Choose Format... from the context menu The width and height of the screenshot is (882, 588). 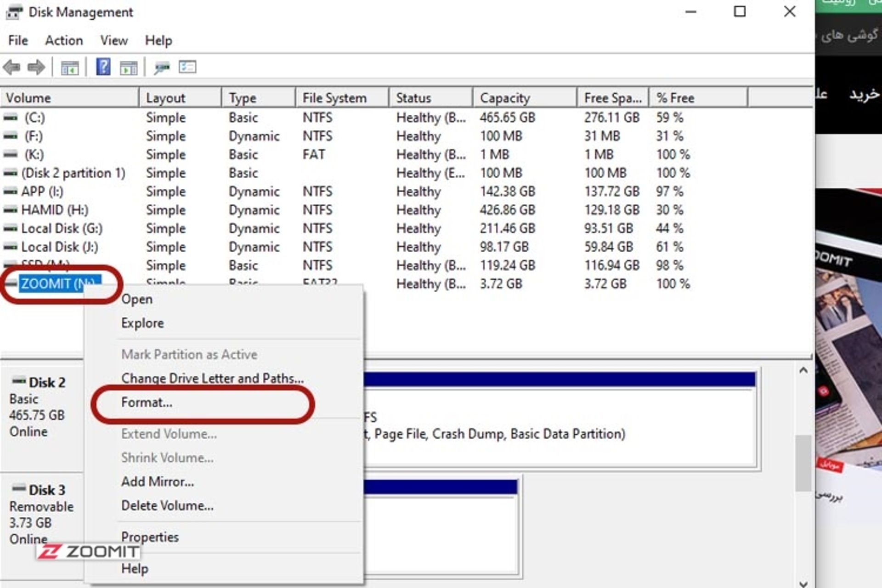coord(147,402)
